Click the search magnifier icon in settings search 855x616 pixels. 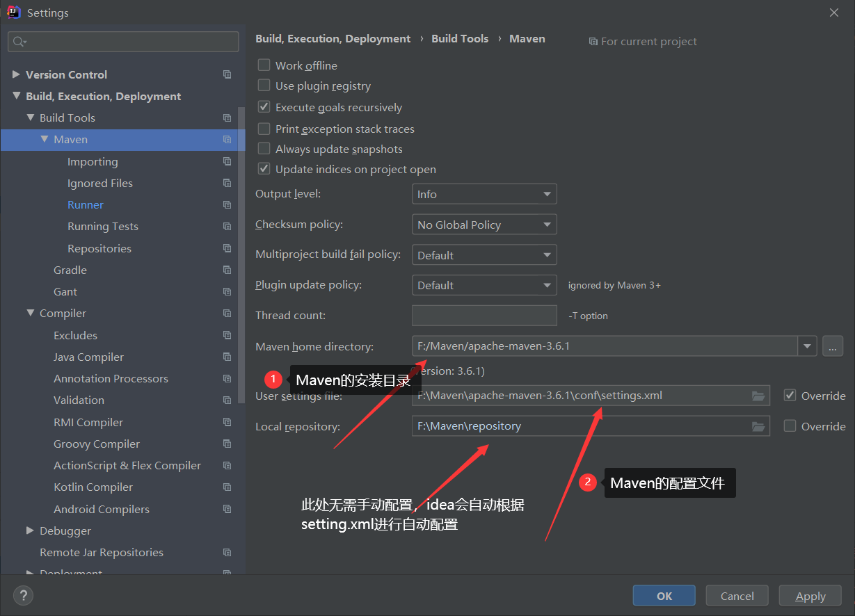(x=19, y=42)
